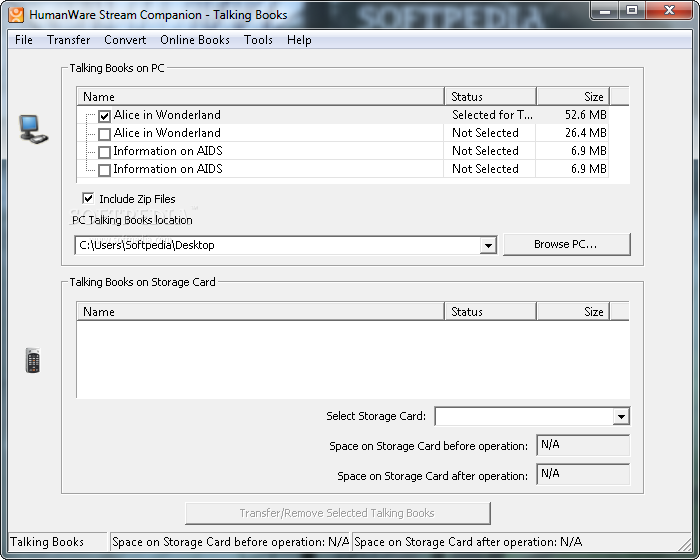
Task: Open the Select Storage Card dropdown
Action: pyautogui.click(x=621, y=416)
